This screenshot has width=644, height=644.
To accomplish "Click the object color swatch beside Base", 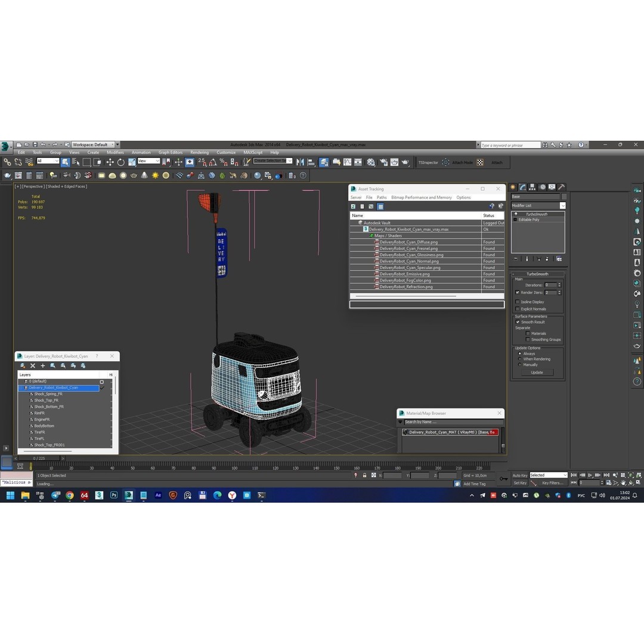I will pyautogui.click(x=564, y=197).
